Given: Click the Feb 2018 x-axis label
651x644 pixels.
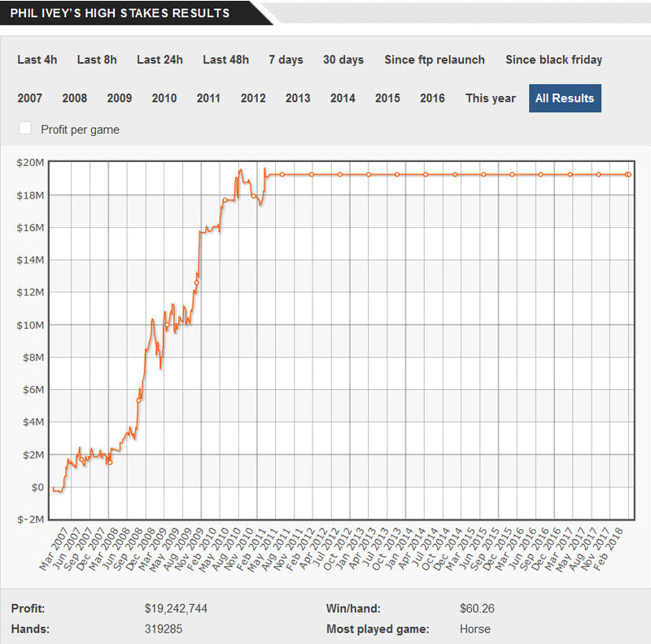Looking at the screenshot, I should [609, 549].
